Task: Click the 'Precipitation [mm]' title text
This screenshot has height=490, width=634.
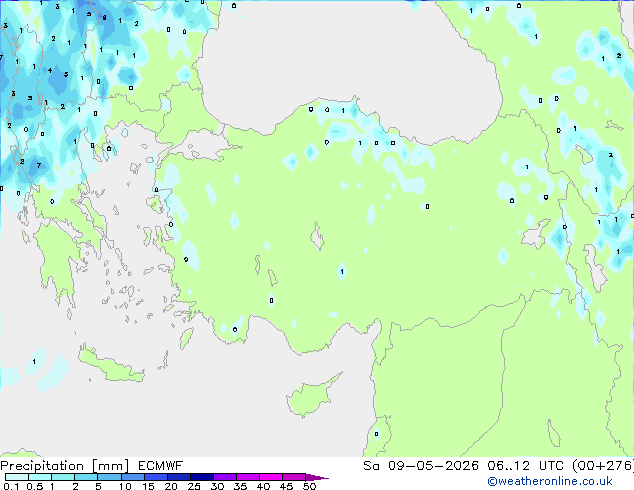Action: [x=65, y=466]
